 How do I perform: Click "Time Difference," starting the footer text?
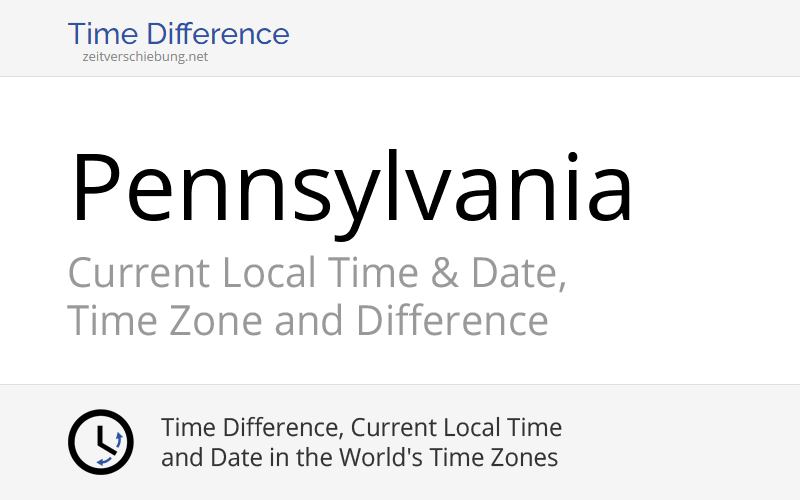pyautogui.click(x=253, y=428)
